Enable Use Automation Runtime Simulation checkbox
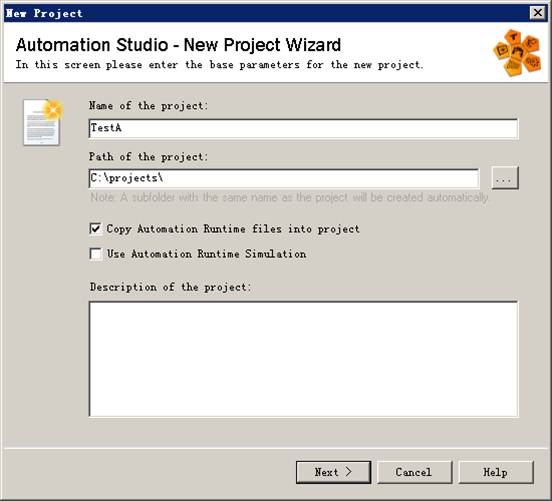 coord(95,254)
